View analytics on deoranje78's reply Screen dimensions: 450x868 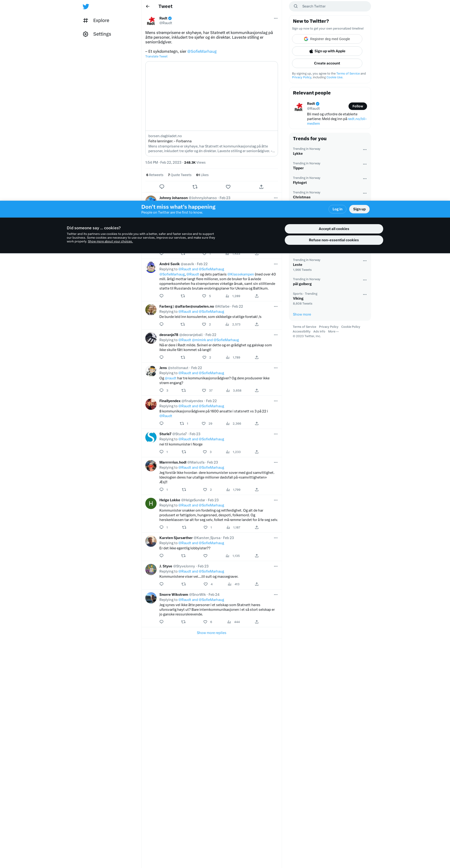pos(228,357)
